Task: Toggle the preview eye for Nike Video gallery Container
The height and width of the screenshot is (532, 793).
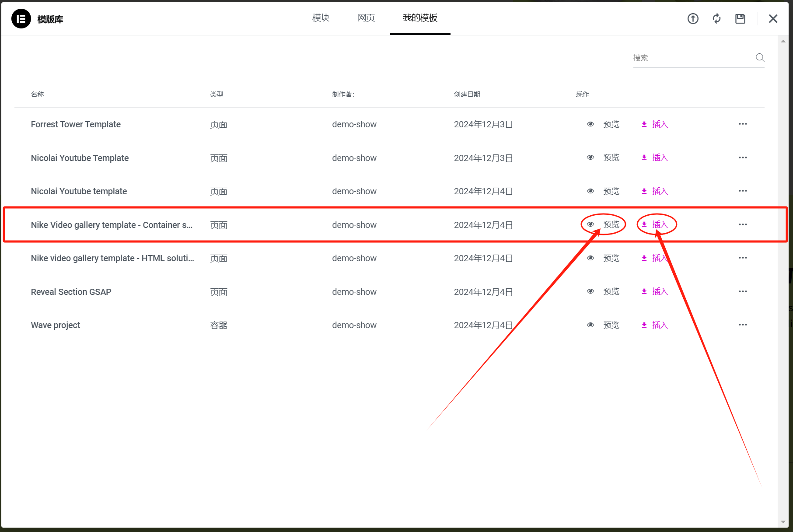Action: point(590,224)
